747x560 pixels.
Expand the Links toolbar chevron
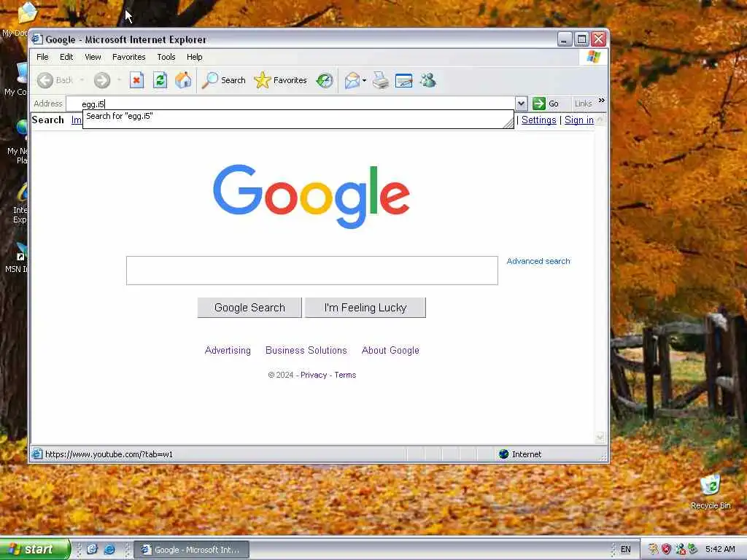pos(602,101)
